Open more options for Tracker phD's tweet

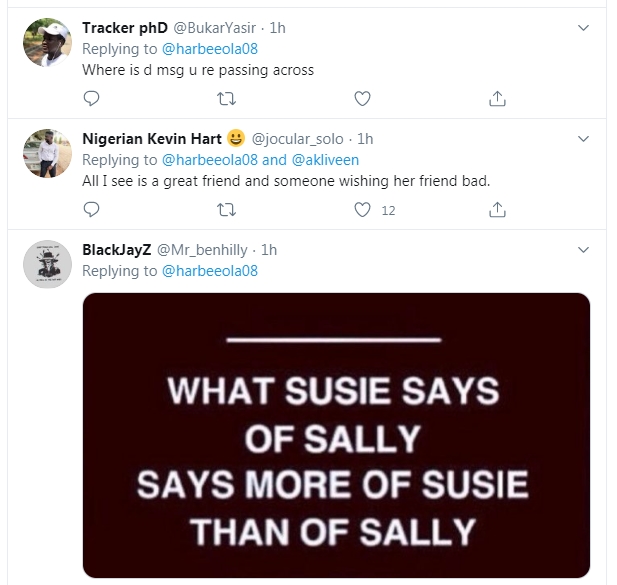coord(585,29)
